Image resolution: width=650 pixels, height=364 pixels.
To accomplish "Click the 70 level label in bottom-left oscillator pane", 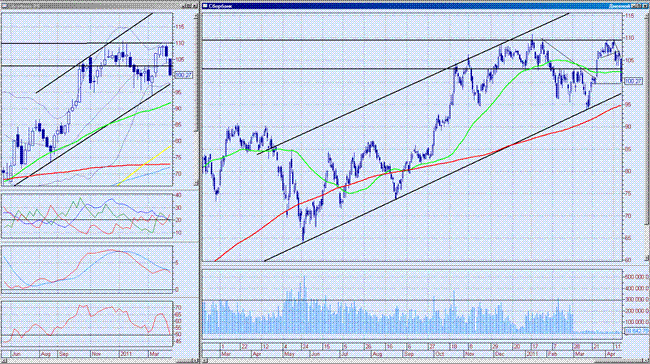I will tap(179, 308).
